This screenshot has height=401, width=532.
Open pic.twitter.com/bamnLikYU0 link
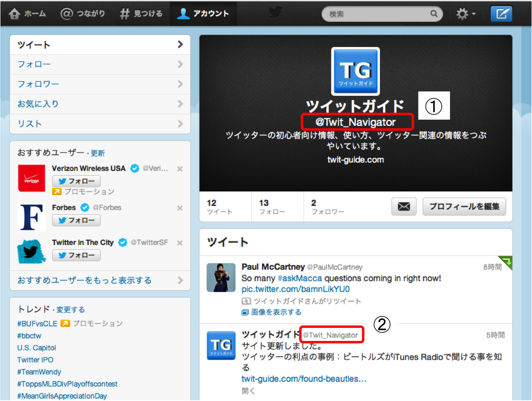coord(296,289)
